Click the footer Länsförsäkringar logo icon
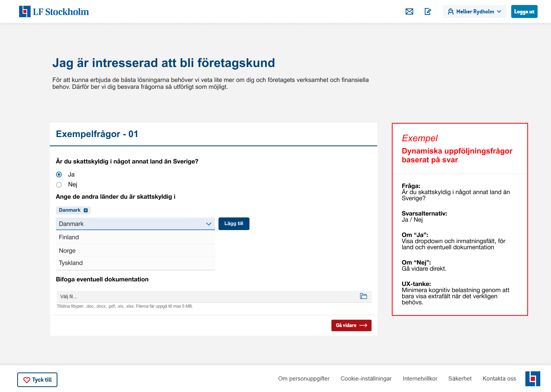 (533, 379)
